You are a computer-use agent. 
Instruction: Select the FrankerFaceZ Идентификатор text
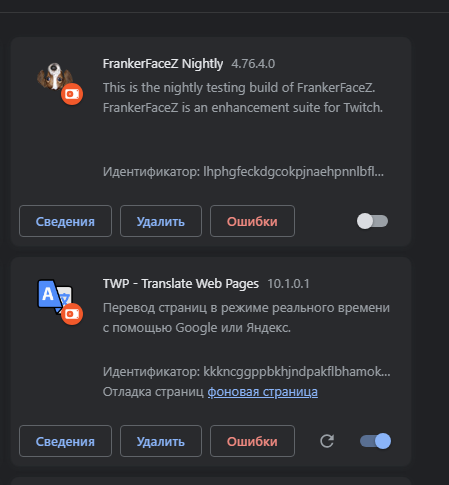tap(243, 172)
